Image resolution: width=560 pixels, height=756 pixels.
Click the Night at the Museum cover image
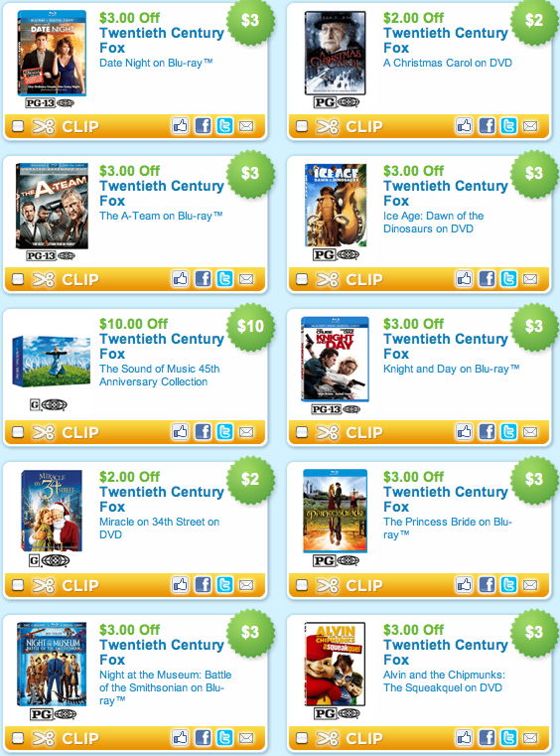pos(52,664)
